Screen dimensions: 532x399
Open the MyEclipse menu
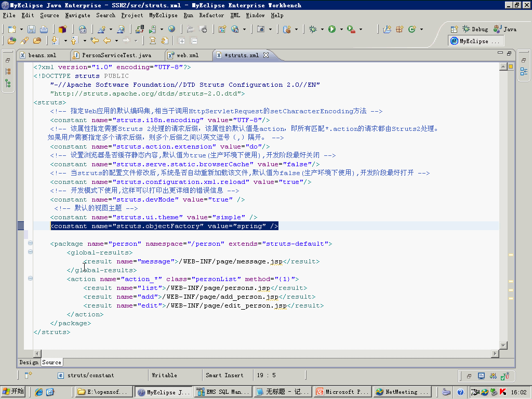coord(163,15)
